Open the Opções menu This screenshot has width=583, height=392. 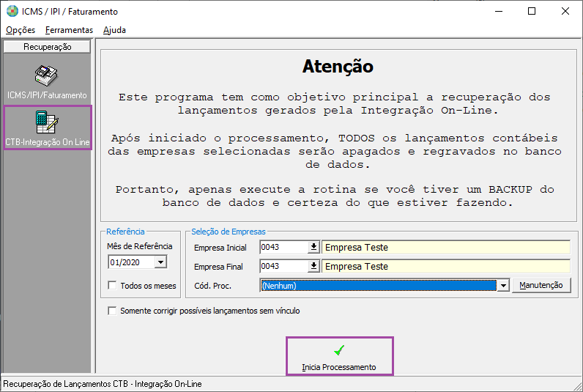click(x=21, y=30)
